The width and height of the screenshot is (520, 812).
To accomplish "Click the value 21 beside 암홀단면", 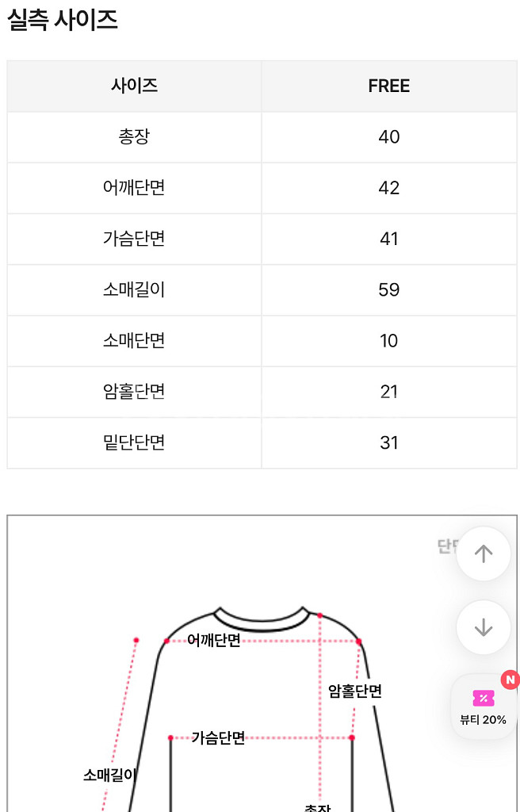I will (x=389, y=392).
